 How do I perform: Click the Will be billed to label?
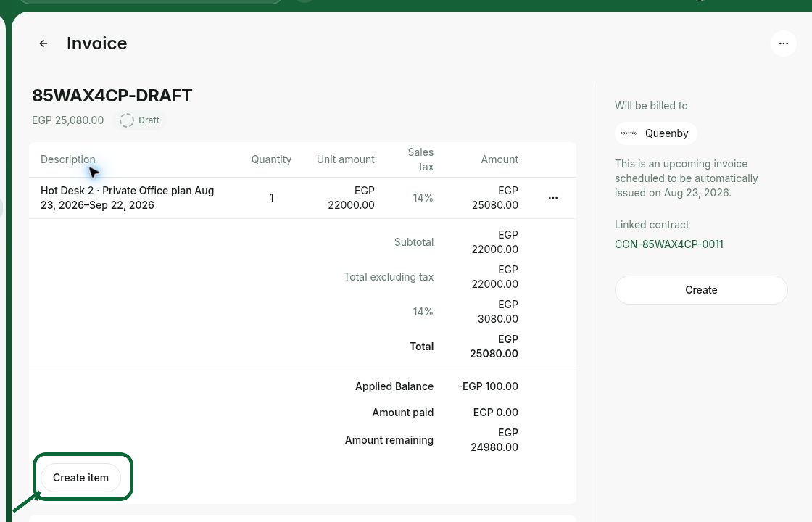(651, 106)
